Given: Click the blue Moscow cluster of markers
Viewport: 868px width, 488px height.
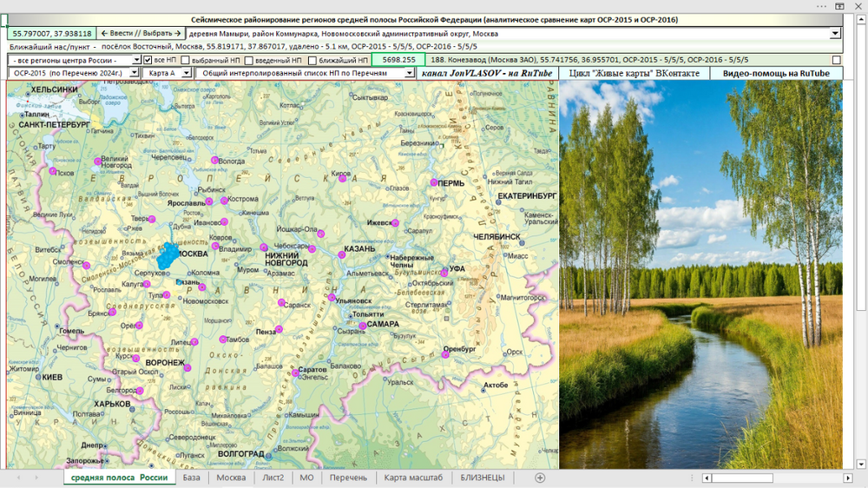Looking at the screenshot, I should (x=168, y=256).
